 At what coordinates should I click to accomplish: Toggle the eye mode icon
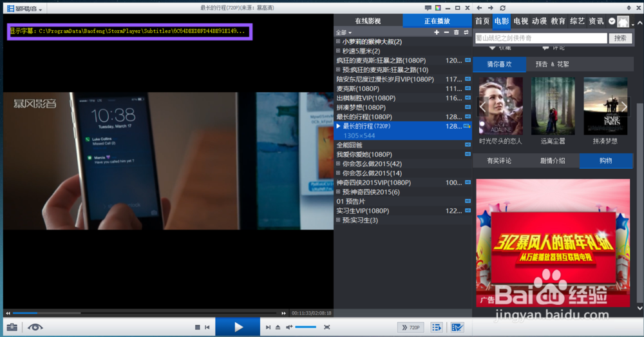35,327
